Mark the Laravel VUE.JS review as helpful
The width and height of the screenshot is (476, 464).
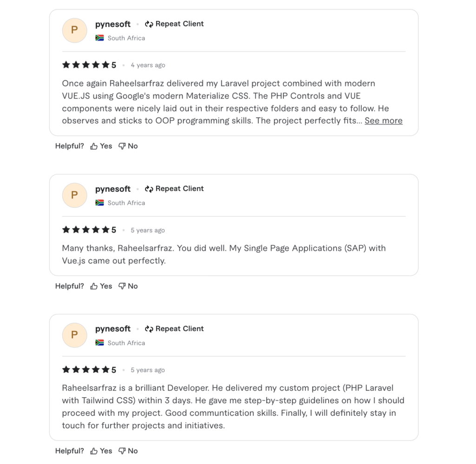pyautogui.click(x=101, y=146)
